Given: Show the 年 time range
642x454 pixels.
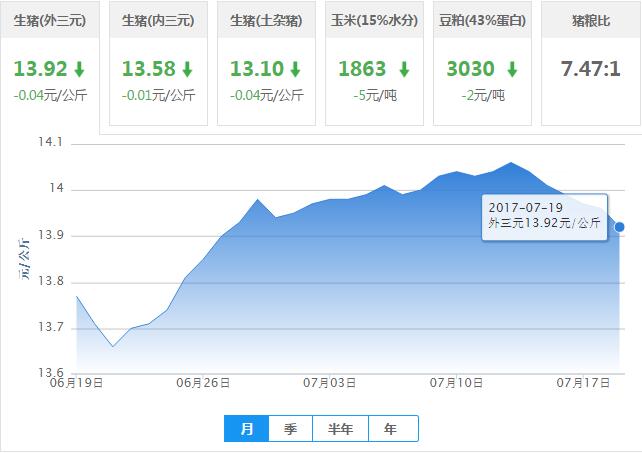Looking at the screenshot, I should coord(391,429).
